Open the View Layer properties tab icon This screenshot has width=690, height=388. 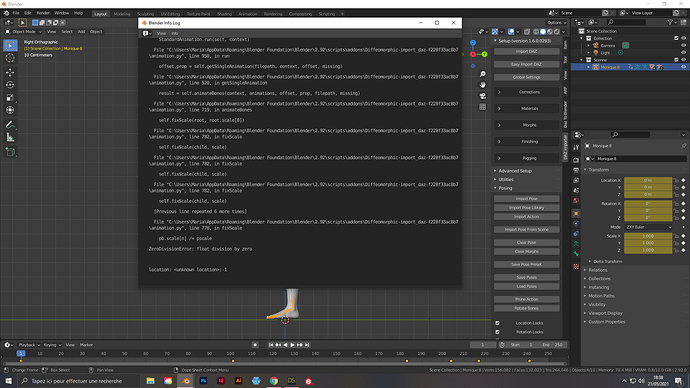point(576,180)
